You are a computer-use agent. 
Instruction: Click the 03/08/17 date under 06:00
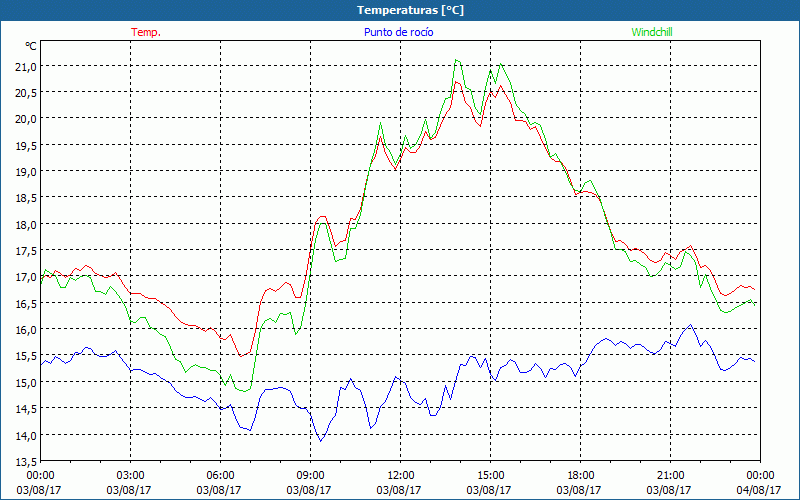point(219,490)
